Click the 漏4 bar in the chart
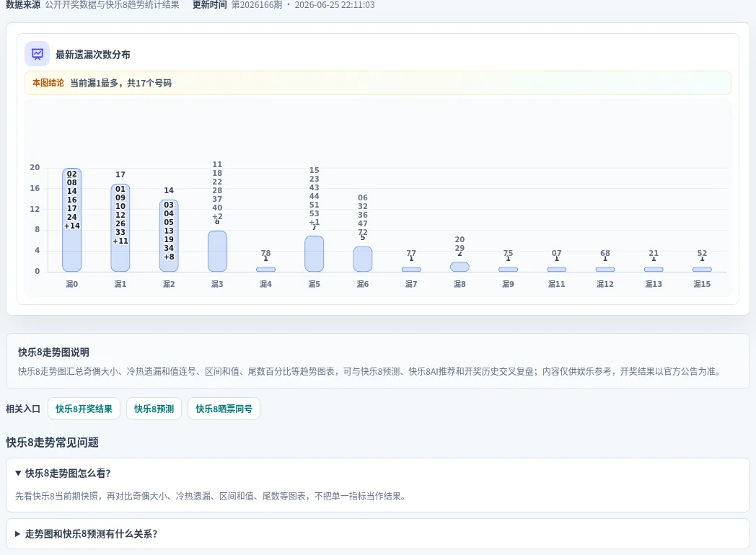Screen dimensions: 756x555 point(265,270)
